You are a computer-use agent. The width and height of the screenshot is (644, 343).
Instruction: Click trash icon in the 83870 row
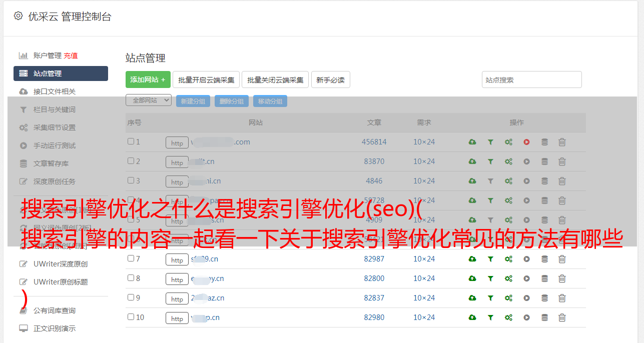pyautogui.click(x=562, y=161)
